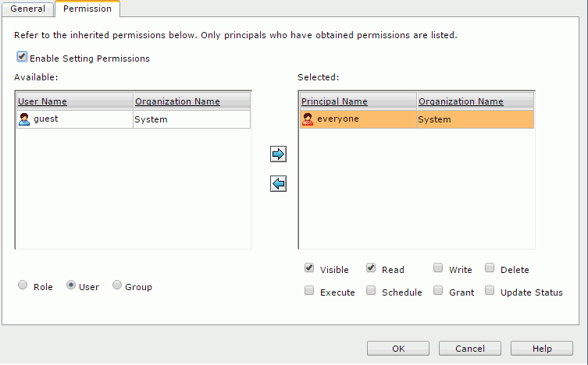The width and height of the screenshot is (588, 365).
Task: Enable the Update Status checkbox
Action: (x=490, y=290)
